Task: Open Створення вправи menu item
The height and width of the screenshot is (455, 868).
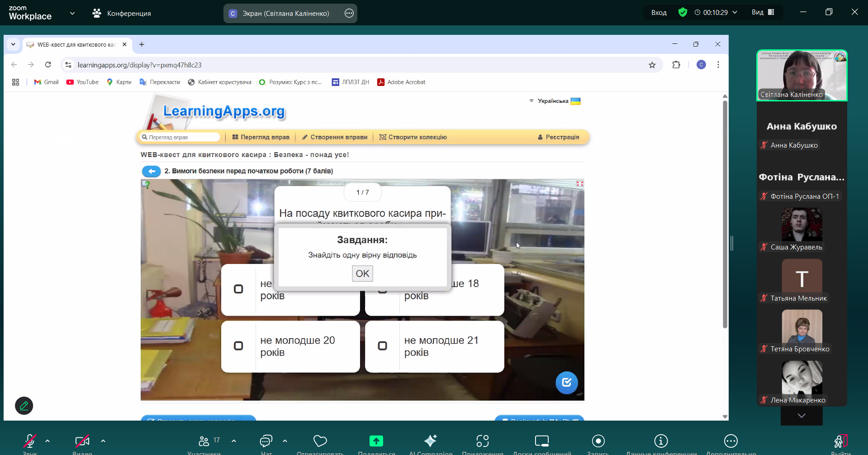Action: [x=335, y=137]
